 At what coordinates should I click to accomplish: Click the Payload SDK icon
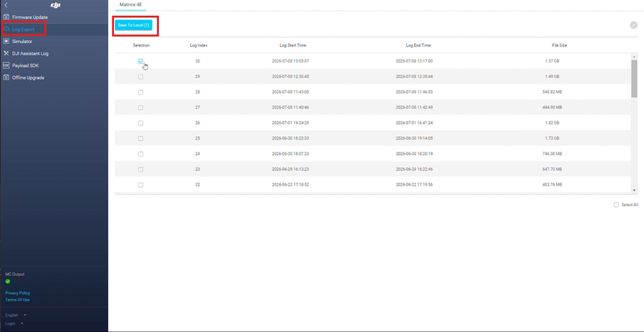6,65
